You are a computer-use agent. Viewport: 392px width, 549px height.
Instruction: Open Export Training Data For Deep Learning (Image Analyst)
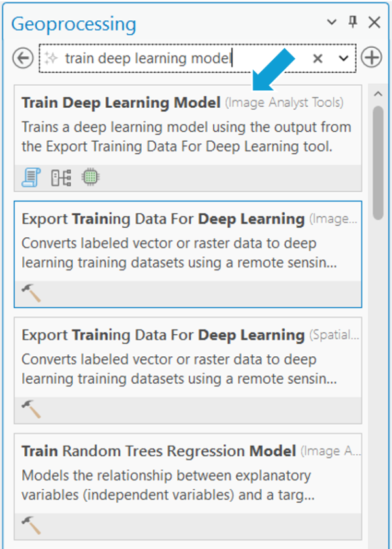click(x=163, y=219)
